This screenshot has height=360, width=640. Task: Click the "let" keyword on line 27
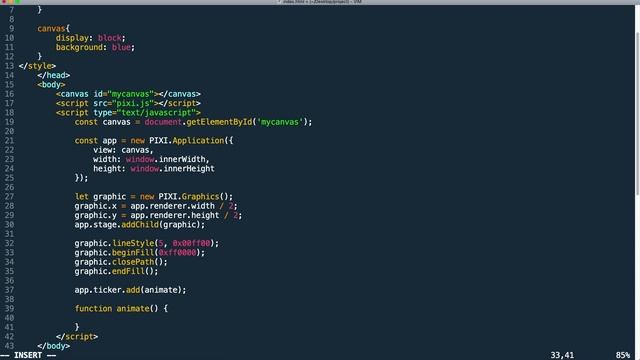[82, 197]
